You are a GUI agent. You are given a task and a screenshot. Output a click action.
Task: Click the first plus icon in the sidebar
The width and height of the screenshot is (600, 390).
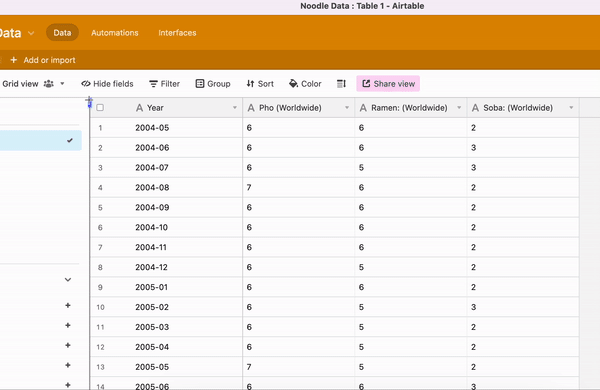(68, 305)
